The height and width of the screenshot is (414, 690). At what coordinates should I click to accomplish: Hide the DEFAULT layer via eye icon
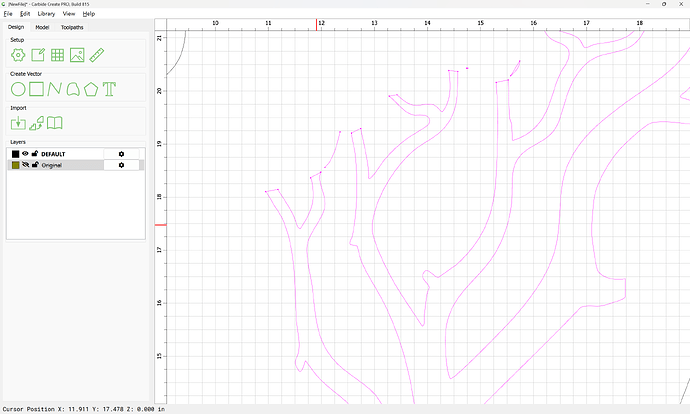pos(26,154)
